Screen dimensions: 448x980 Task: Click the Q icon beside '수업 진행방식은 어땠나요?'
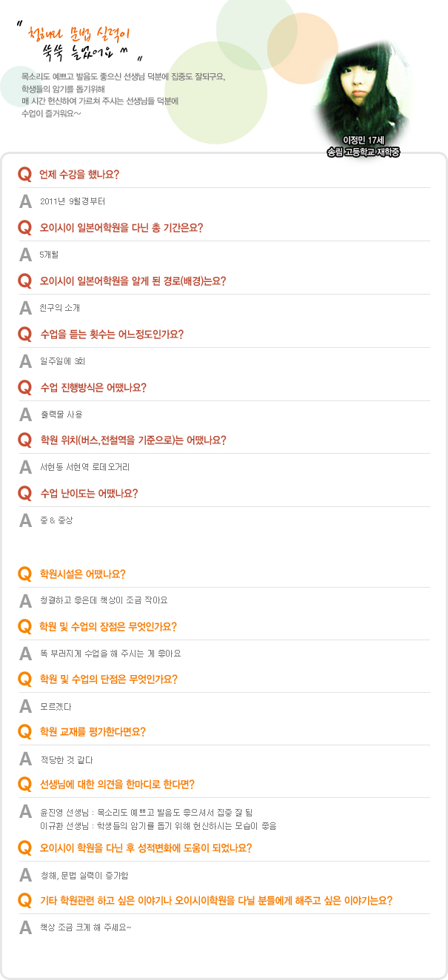24,387
